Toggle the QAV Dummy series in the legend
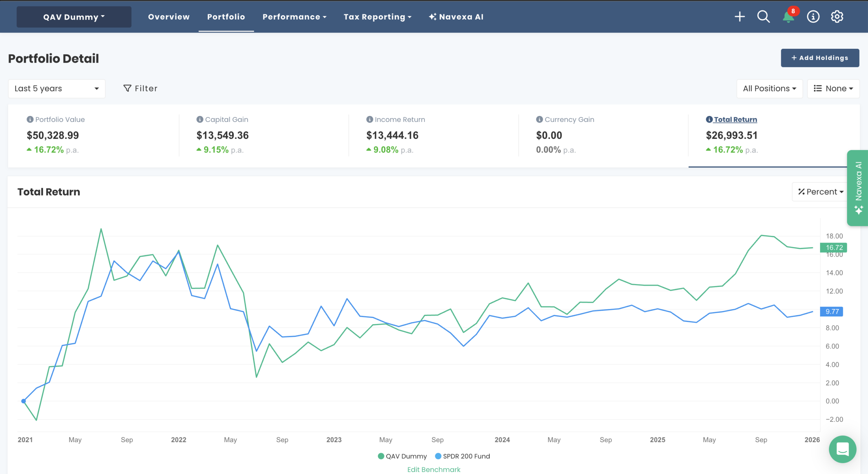Viewport: 868px width, 474px height. pos(402,456)
